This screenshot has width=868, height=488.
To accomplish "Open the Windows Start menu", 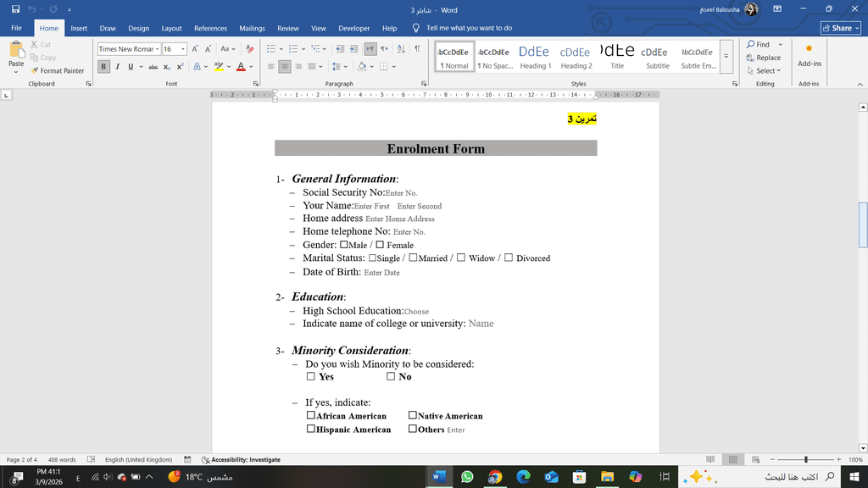I will pos(854,476).
